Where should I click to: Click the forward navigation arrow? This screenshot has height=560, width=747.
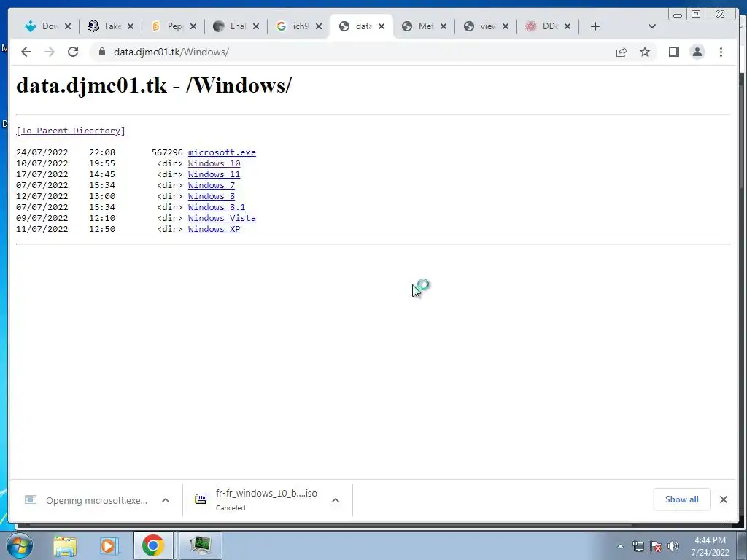click(x=50, y=52)
